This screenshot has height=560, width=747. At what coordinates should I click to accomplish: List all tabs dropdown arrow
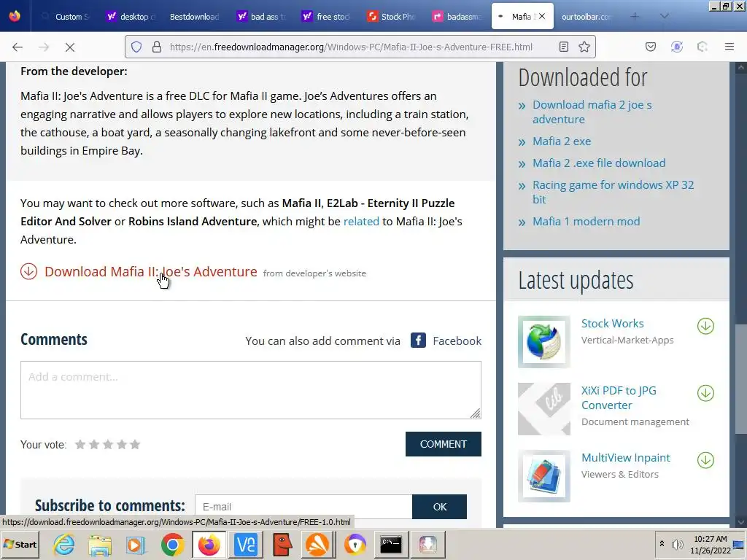(664, 16)
